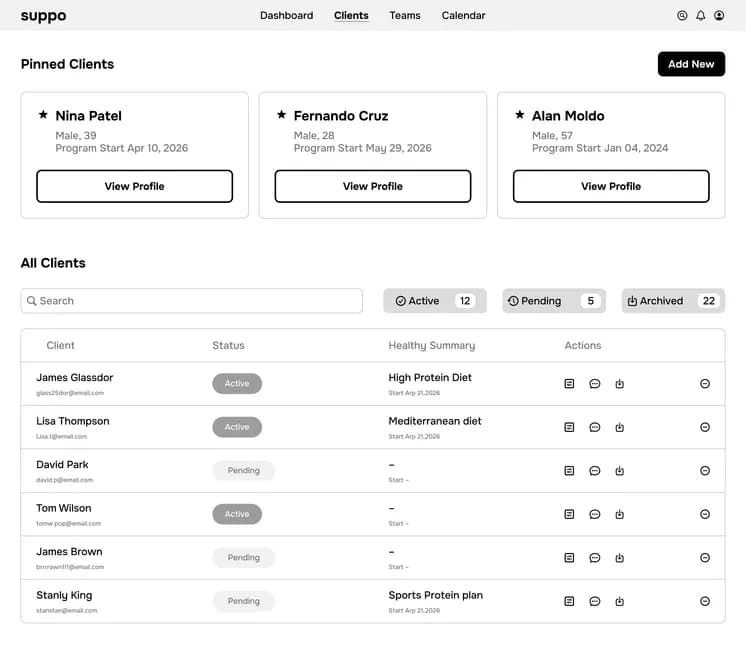This screenshot has width=746, height=659.
Task: Click James Brown's Pending status badge
Action: [x=244, y=558]
